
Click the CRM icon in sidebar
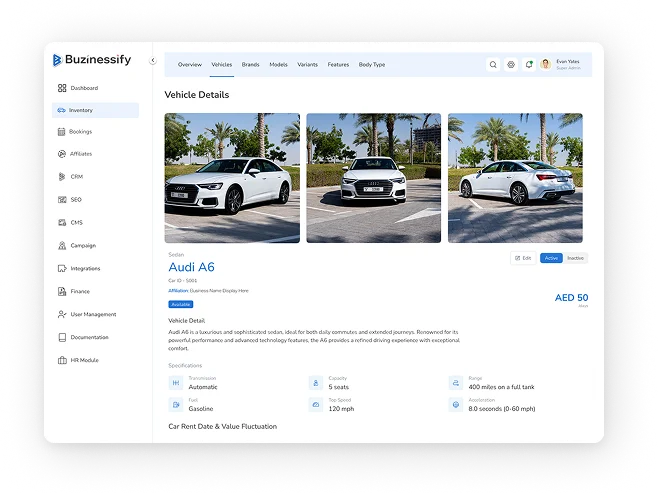[x=62, y=177]
